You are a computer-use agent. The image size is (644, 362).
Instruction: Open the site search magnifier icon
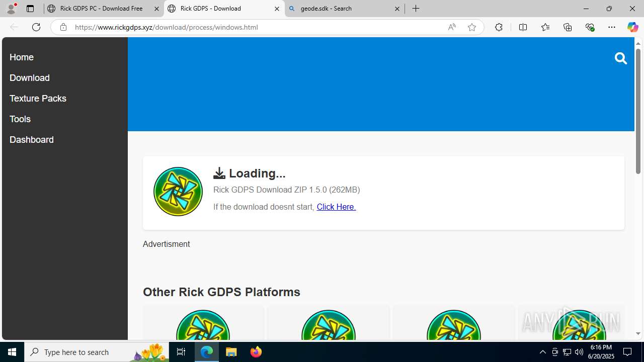pyautogui.click(x=620, y=58)
